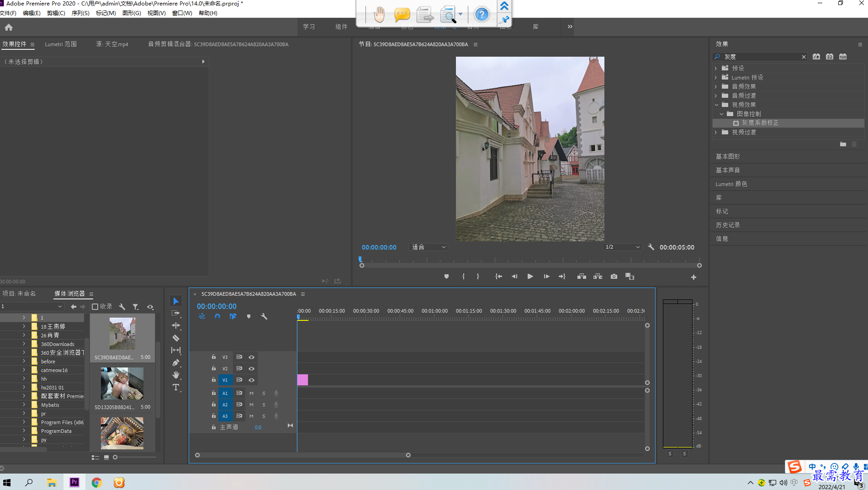Viewport: 868px width, 490px height.
Task: Toggle 32-bit color effects filter
Action: tap(830, 57)
